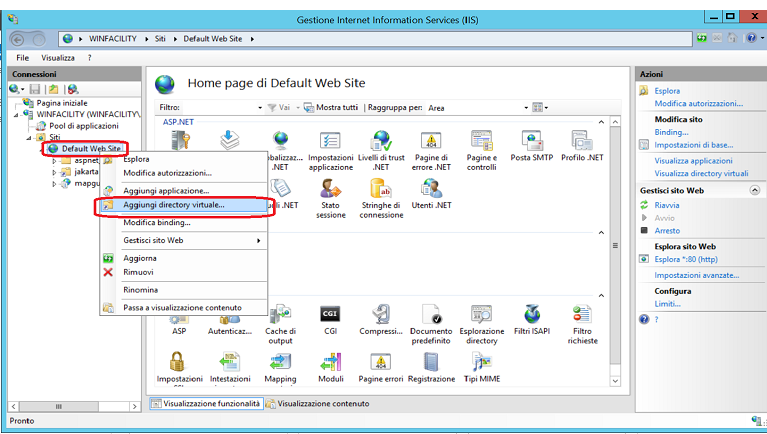Open Gestisci sito Web submenu
Viewport: 767px width, 434px height.
pos(183,240)
